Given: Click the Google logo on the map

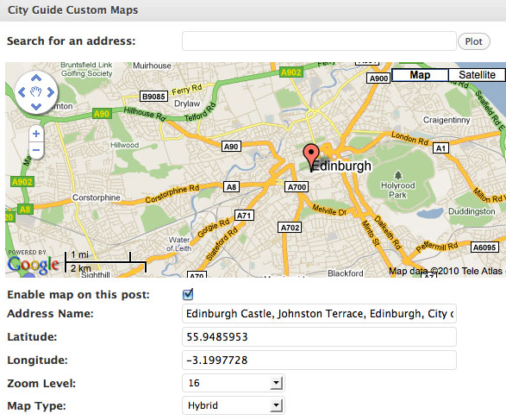Looking at the screenshot, I should tap(33, 266).
